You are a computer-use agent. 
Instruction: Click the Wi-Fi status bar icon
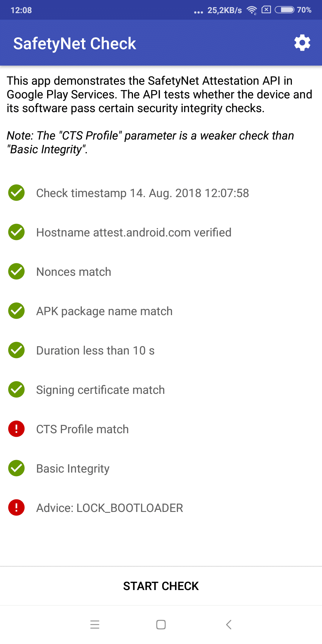pos(252,10)
